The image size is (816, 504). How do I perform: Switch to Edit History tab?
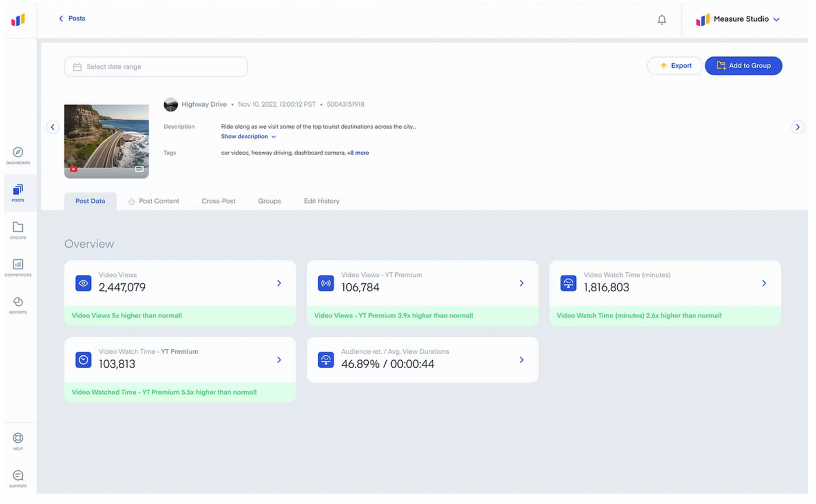[x=322, y=201]
